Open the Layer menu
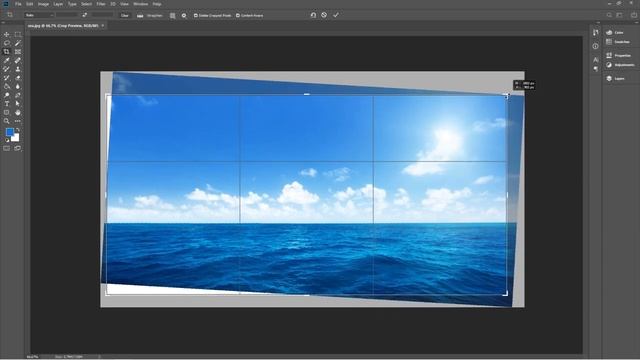 click(x=58, y=4)
